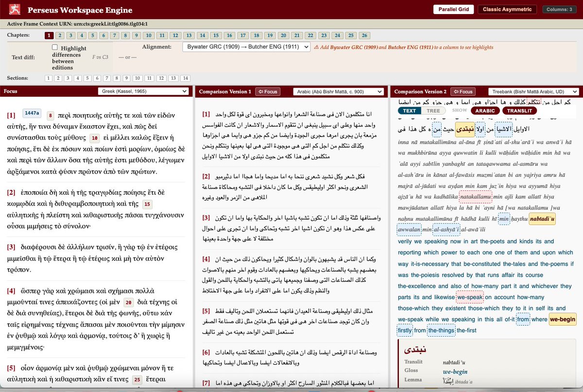Click line marker 25 in Greek text
This screenshot has height=392, width=583.
[137, 379]
